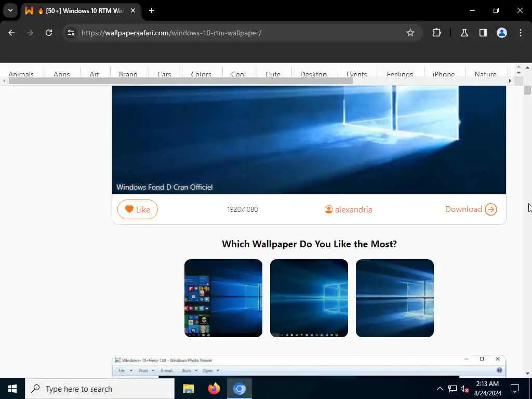Open the Windows Photo Viewer screenshot image
The image size is (532, 399).
point(309,366)
